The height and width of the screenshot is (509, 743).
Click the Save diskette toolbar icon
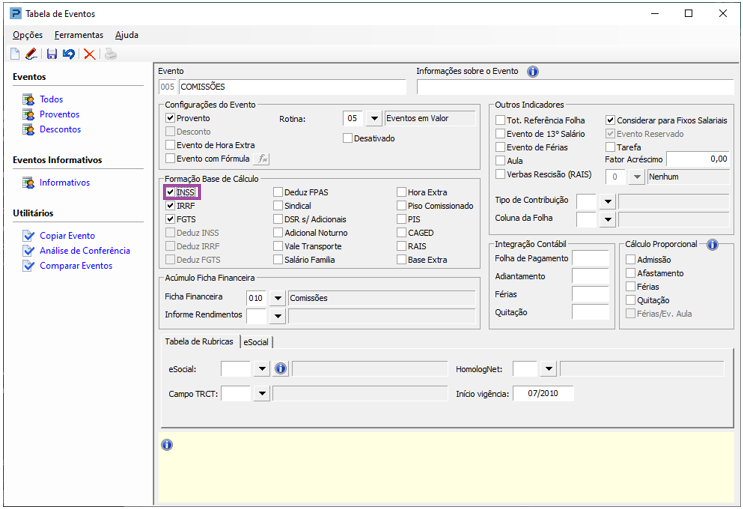point(52,54)
